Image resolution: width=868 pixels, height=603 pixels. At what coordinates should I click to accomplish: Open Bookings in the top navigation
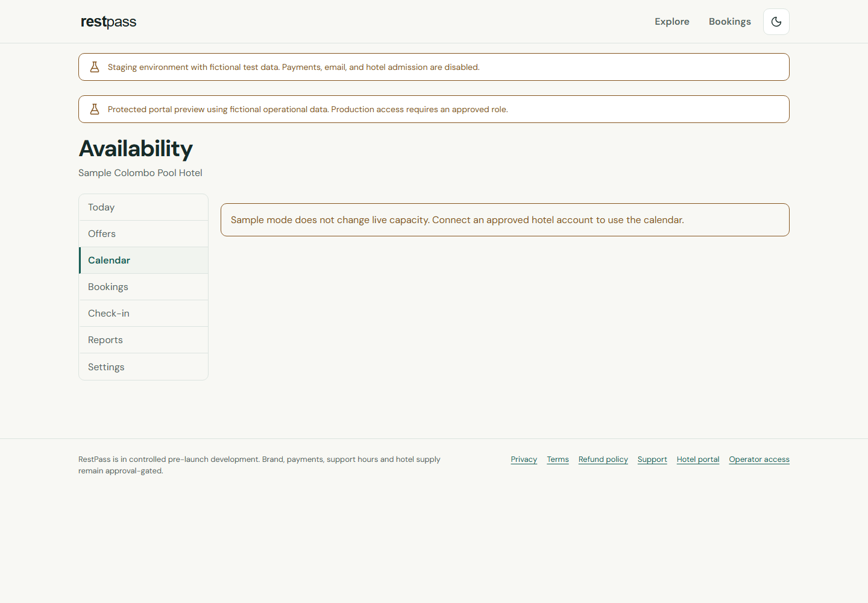[x=730, y=22]
